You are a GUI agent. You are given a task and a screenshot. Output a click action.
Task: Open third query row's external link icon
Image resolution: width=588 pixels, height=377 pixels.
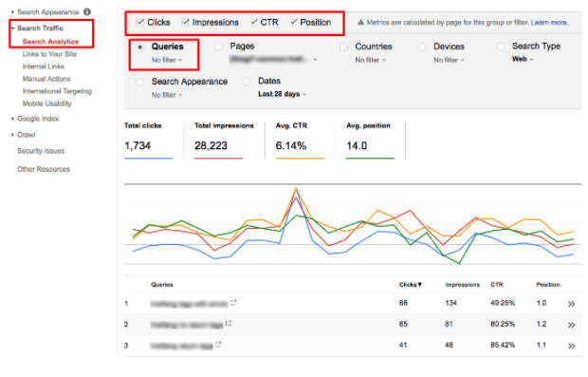click(x=218, y=344)
